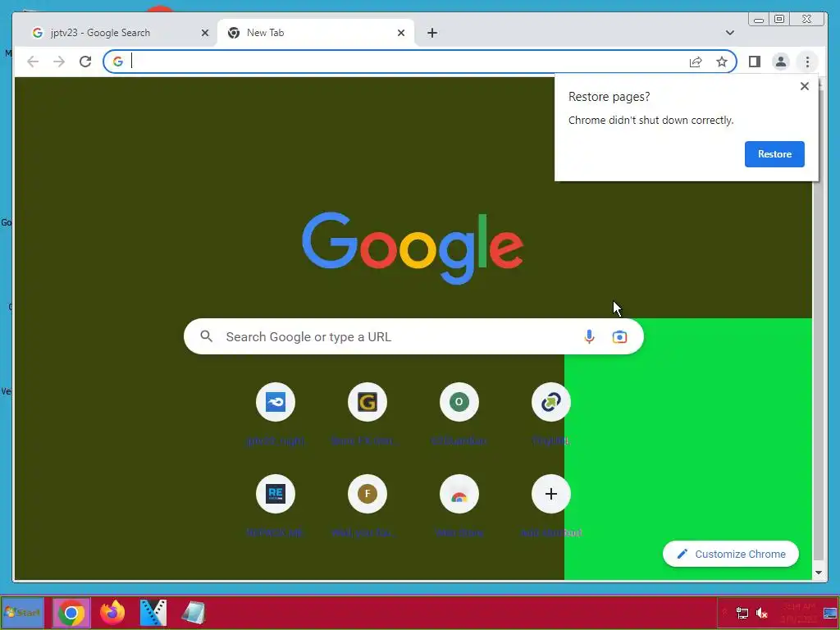Open the brown F shortcut tile
Viewport: 840px width, 630px height.
coord(367,493)
